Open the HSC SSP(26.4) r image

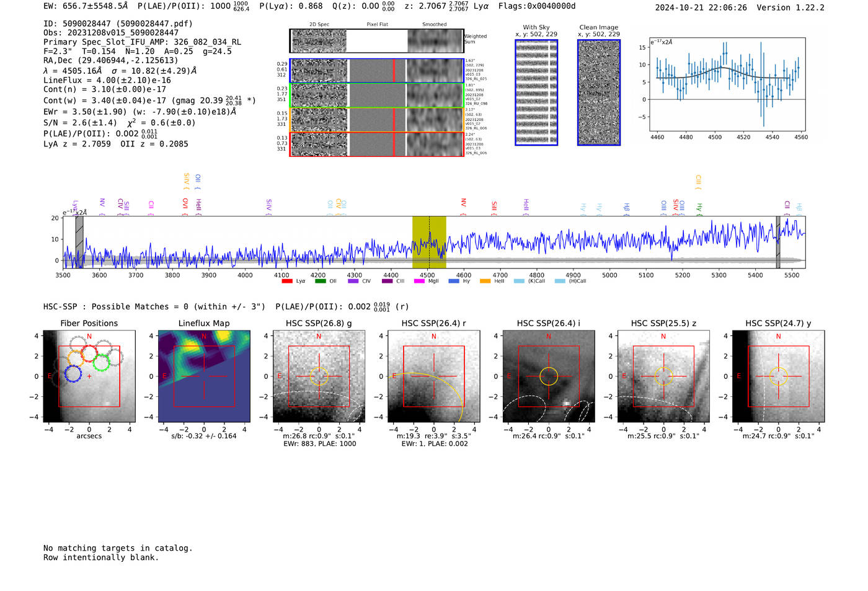pos(434,376)
